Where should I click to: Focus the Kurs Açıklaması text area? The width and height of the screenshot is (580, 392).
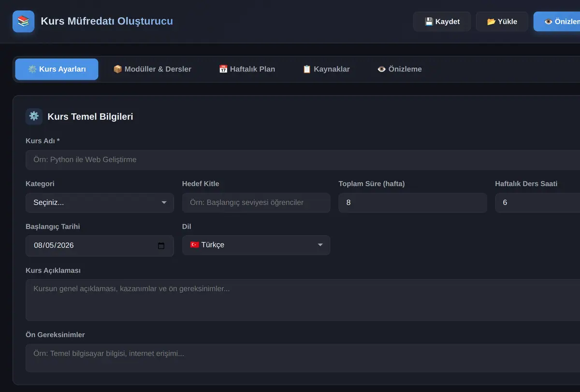coord(303,300)
